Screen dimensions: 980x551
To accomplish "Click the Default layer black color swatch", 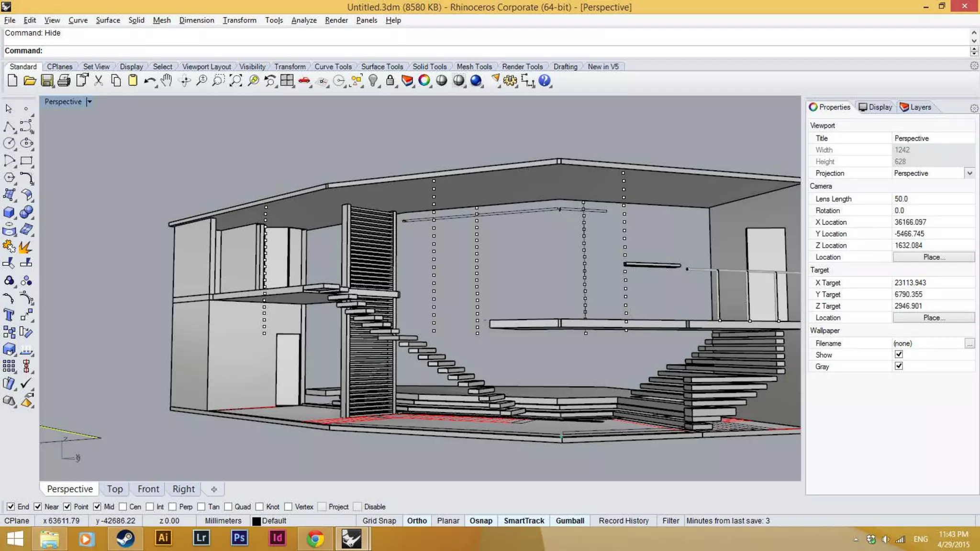I will [256, 521].
